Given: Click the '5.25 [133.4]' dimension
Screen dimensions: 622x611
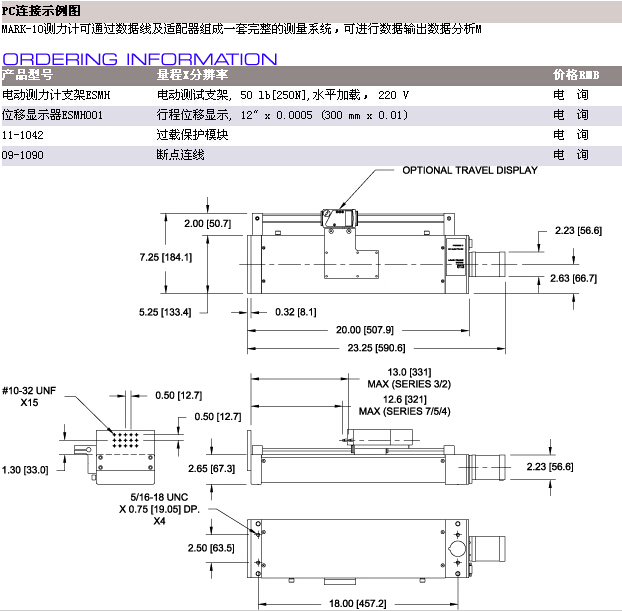Looking at the screenshot, I should click(x=165, y=312).
